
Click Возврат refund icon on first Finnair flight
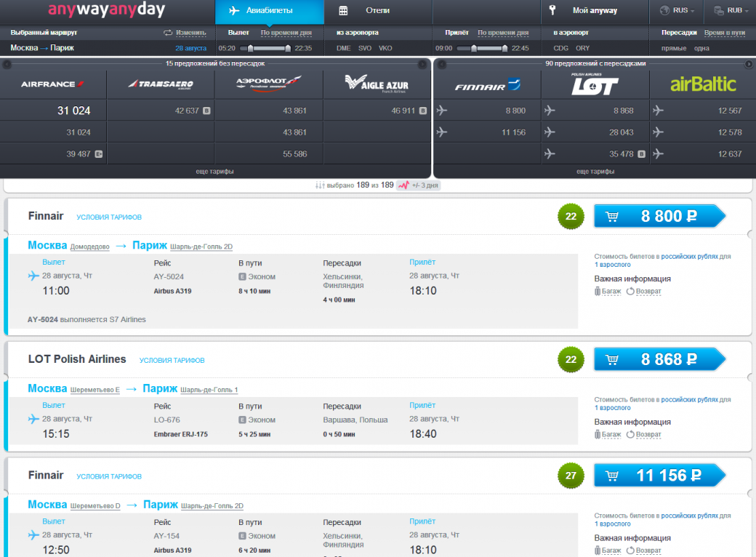coord(630,292)
